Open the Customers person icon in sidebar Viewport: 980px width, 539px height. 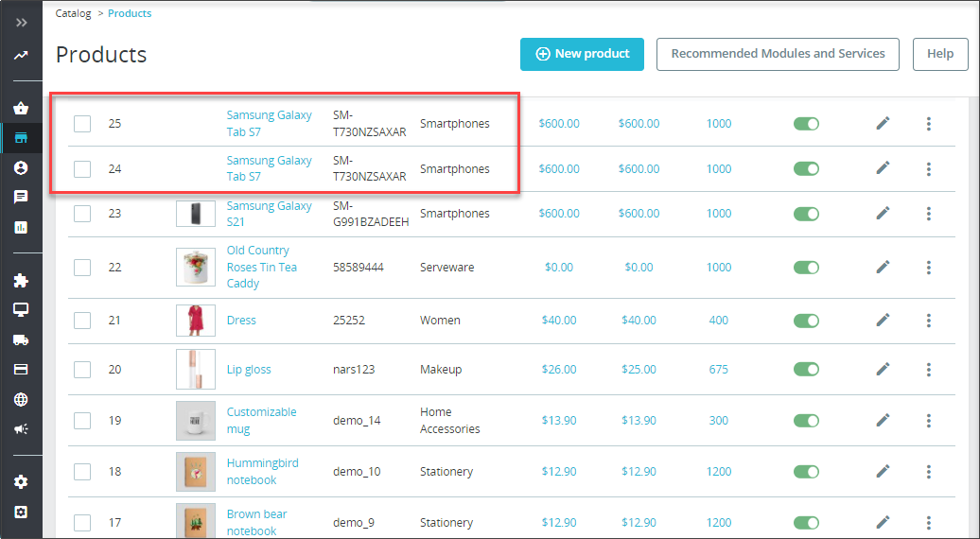click(21, 167)
